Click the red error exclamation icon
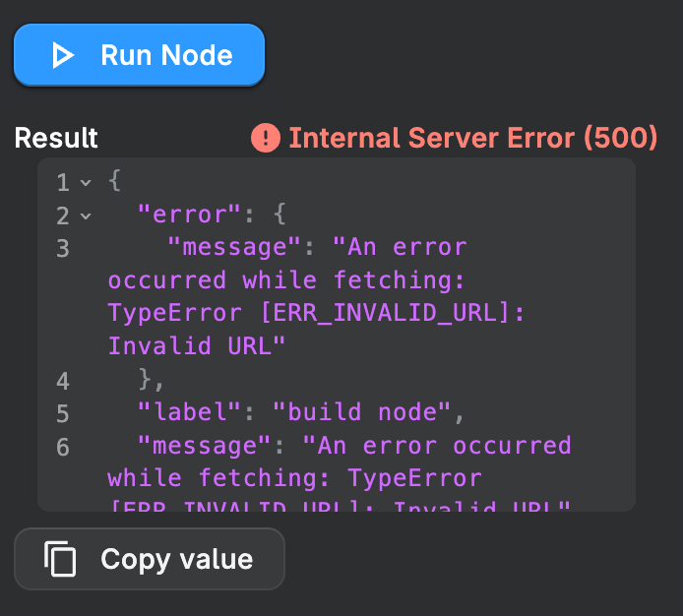683x616 pixels. pyautogui.click(x=266, y=138)
